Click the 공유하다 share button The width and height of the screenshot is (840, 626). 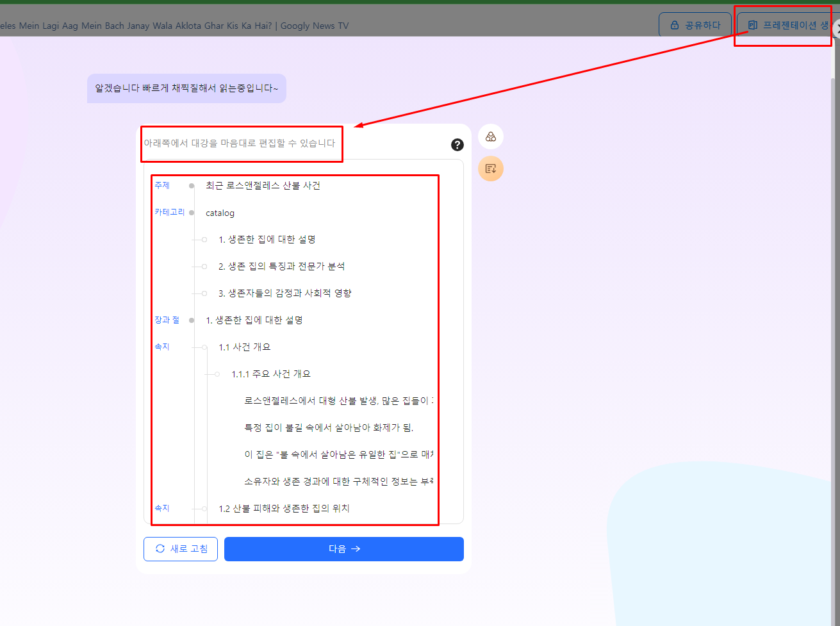[695, 25]
